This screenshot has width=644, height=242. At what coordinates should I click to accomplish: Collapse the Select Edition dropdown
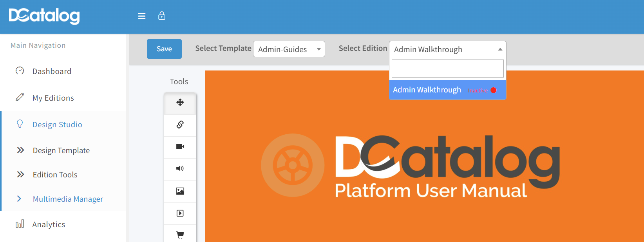(x=448, y=49)
